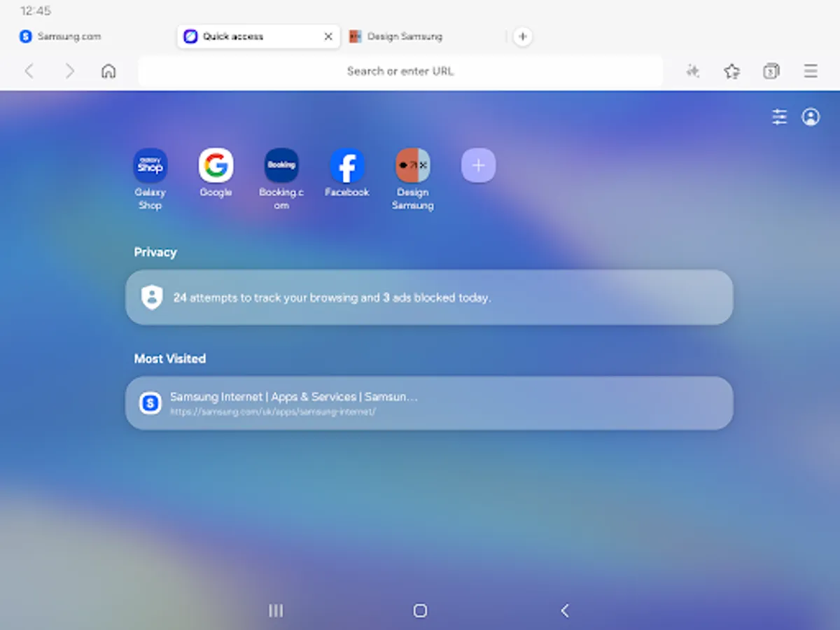Open the Google shortcut
Screen dimensions: 840x630
coord(216,164)
